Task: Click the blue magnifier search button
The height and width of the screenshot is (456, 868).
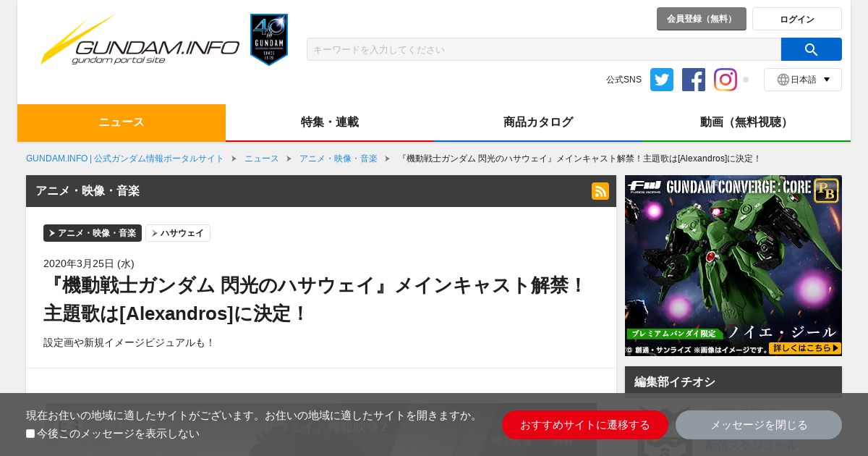Action: pos(811,49)
